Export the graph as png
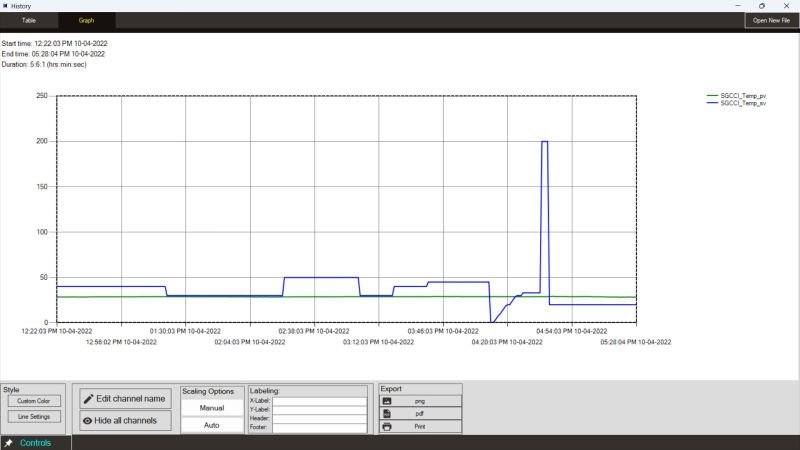The width and height of the screenshot is (800, 450). (420, 401)
